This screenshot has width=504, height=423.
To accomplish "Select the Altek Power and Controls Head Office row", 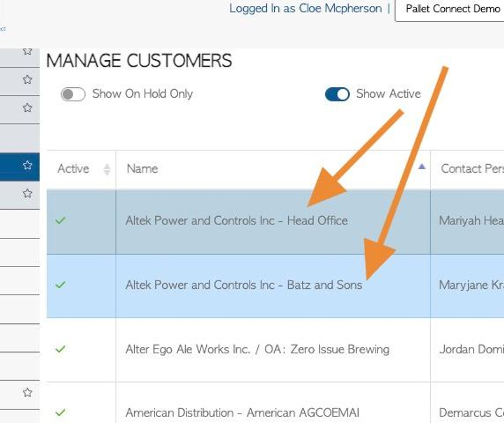I will click(x=275, y=222).
